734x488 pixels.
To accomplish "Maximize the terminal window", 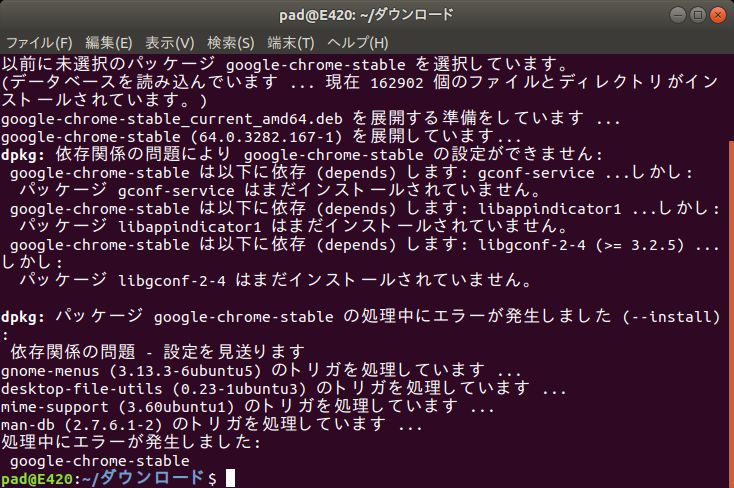I will 697,15.
